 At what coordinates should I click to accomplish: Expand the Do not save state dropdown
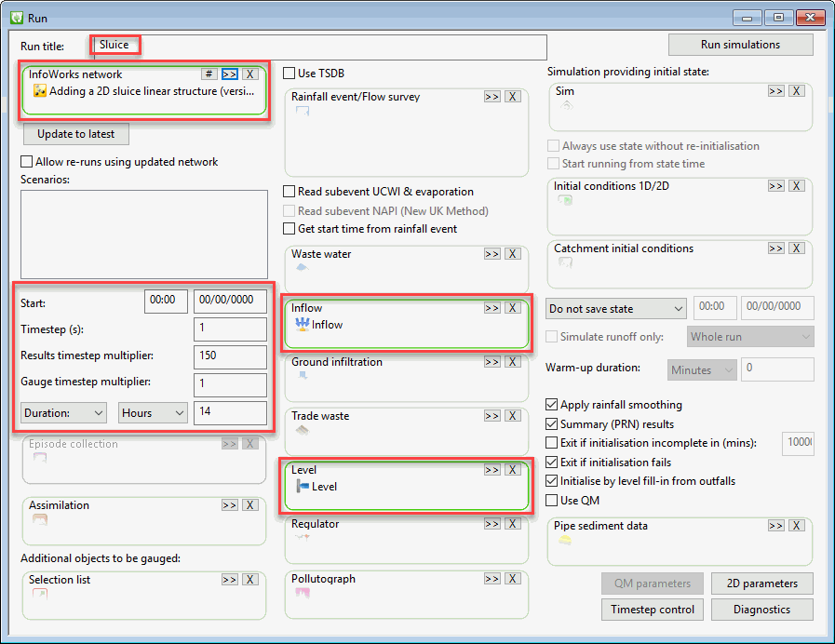[x=615, y=309]
